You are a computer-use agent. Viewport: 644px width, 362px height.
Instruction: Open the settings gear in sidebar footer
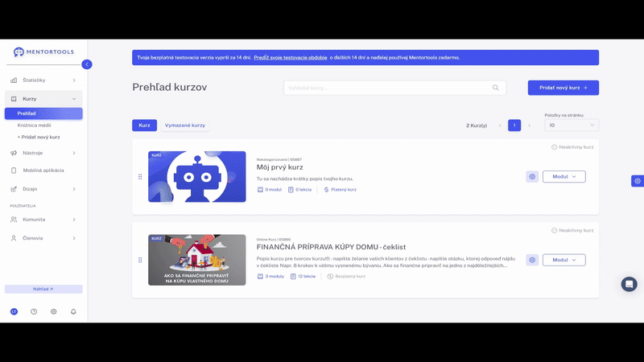(x=53, y=311)
